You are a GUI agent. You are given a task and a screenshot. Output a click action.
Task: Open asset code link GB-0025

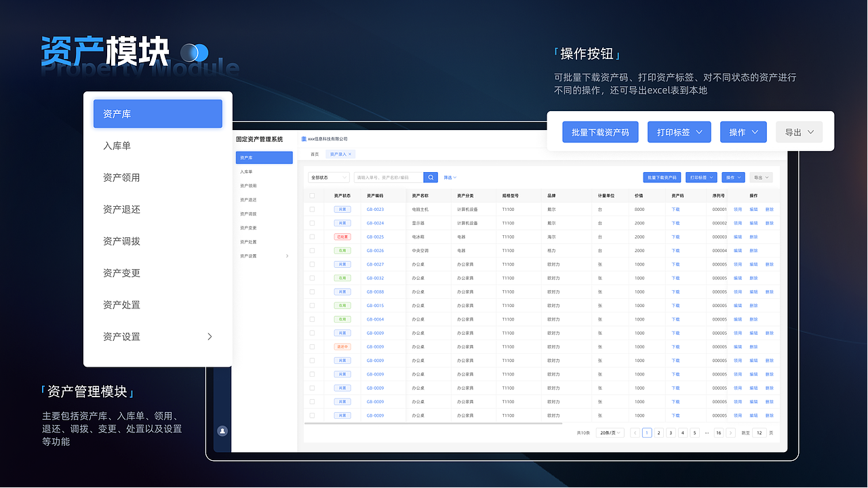[375, 237]
